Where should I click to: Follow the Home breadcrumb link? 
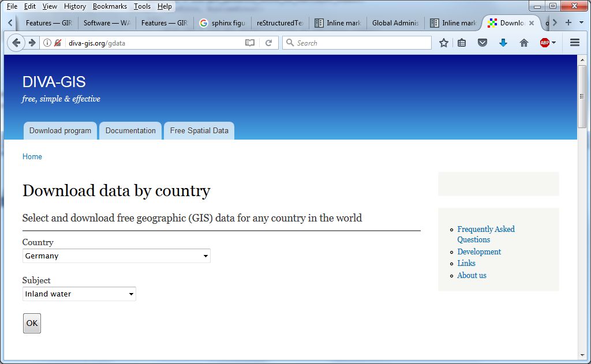tap(32, 156)
